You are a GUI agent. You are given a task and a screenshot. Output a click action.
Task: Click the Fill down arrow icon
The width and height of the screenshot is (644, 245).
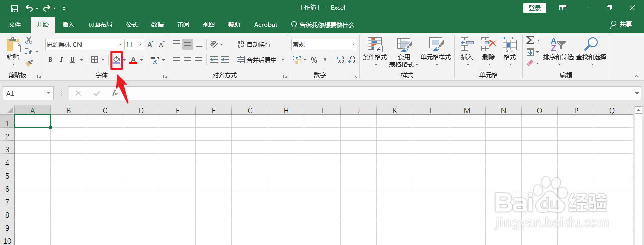(530, 52)
